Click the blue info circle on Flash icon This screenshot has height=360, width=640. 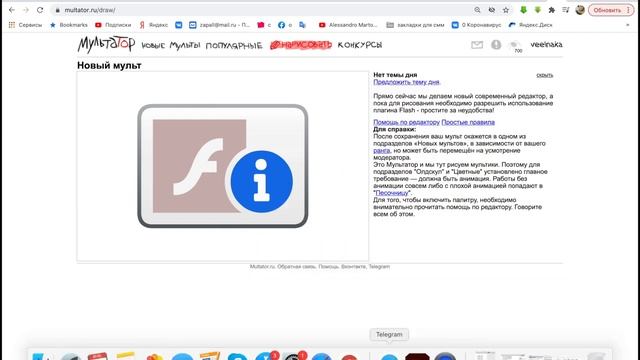click(261, 182)
